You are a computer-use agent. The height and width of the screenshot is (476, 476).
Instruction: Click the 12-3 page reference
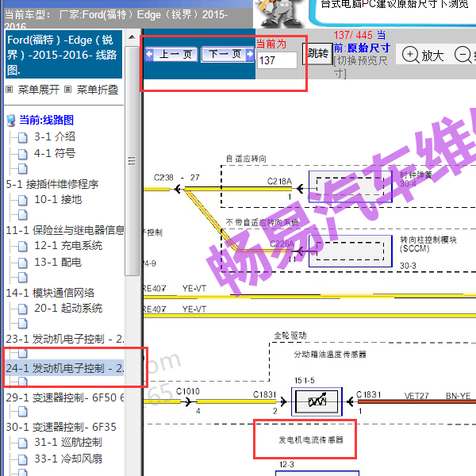(x=286, y=464)
